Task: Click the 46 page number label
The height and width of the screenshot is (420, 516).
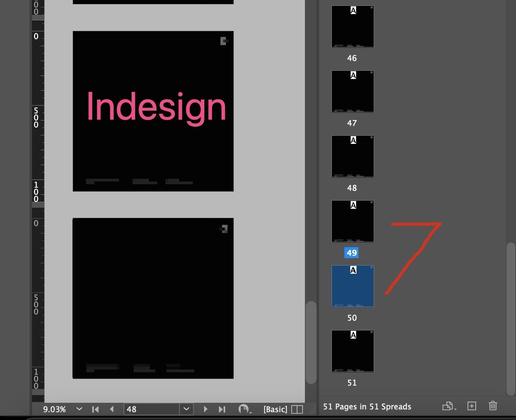Action: (x=352, y=58)
